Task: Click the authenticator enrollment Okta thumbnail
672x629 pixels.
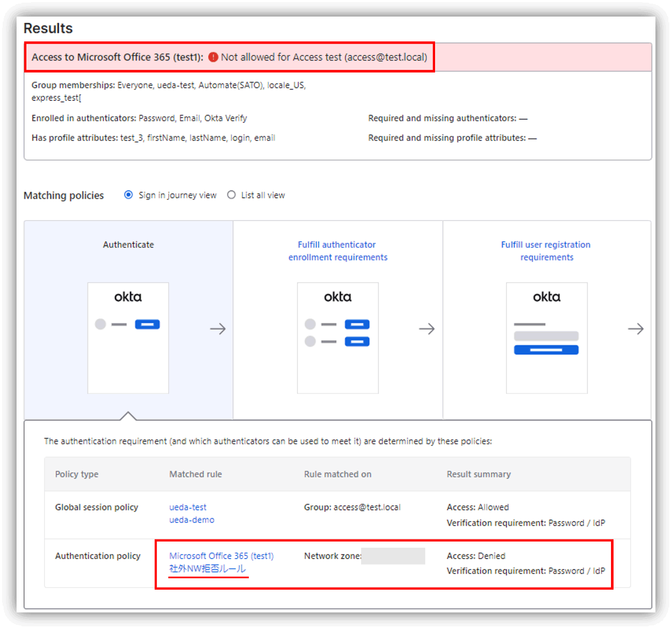Action: (338, 338)
